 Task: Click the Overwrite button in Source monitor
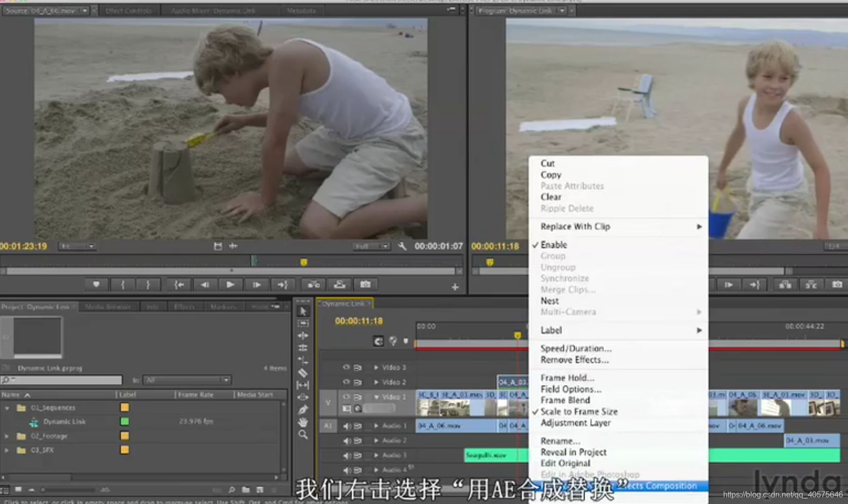[339, 284]
